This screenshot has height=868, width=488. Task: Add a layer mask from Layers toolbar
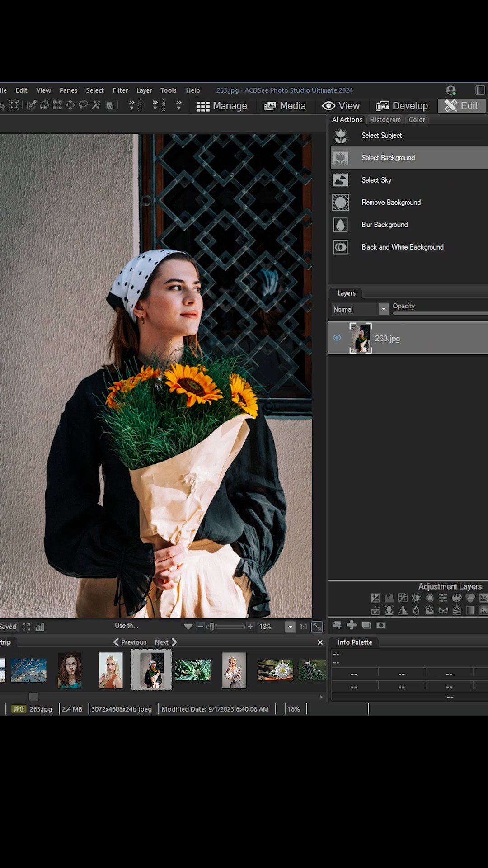[x=381, y=625]
